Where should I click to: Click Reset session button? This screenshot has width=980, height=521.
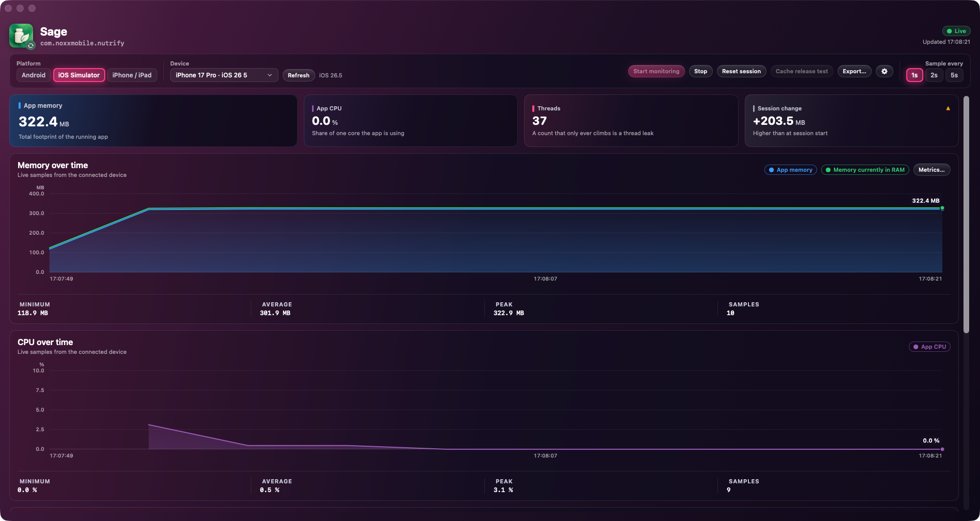[741, 71]
